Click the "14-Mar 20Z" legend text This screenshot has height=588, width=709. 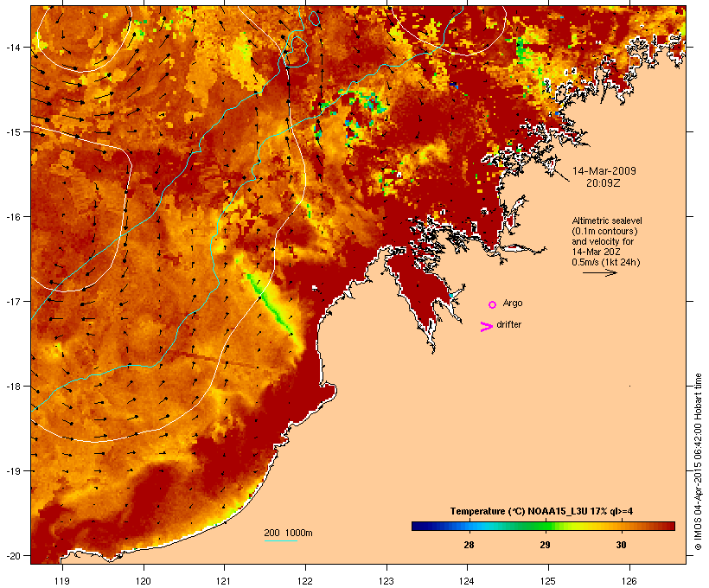point(596,252)
